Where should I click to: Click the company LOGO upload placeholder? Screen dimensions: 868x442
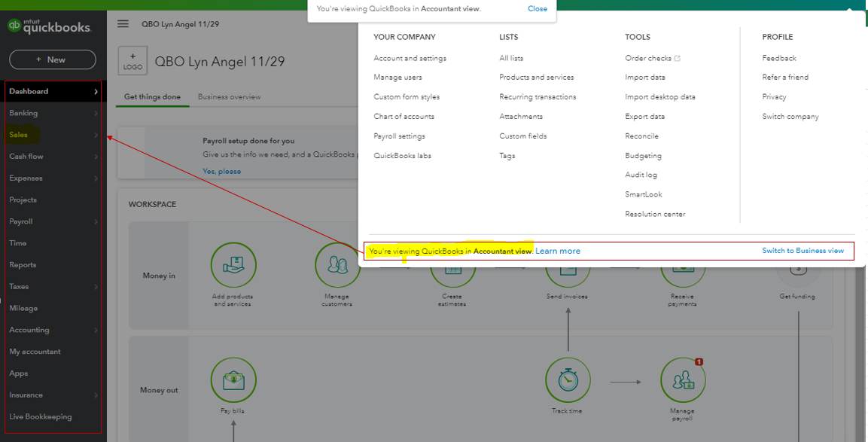coord(132,61)
